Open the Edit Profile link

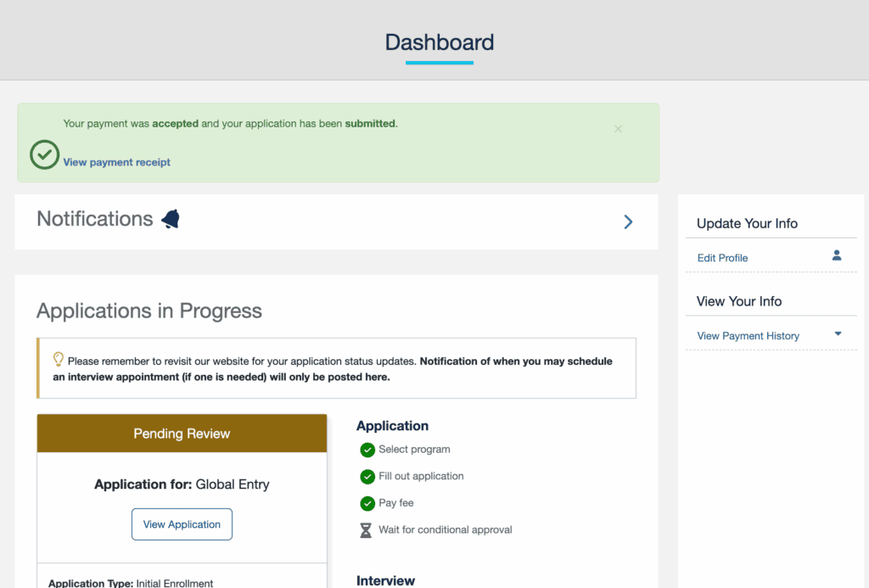coord(722,258)
